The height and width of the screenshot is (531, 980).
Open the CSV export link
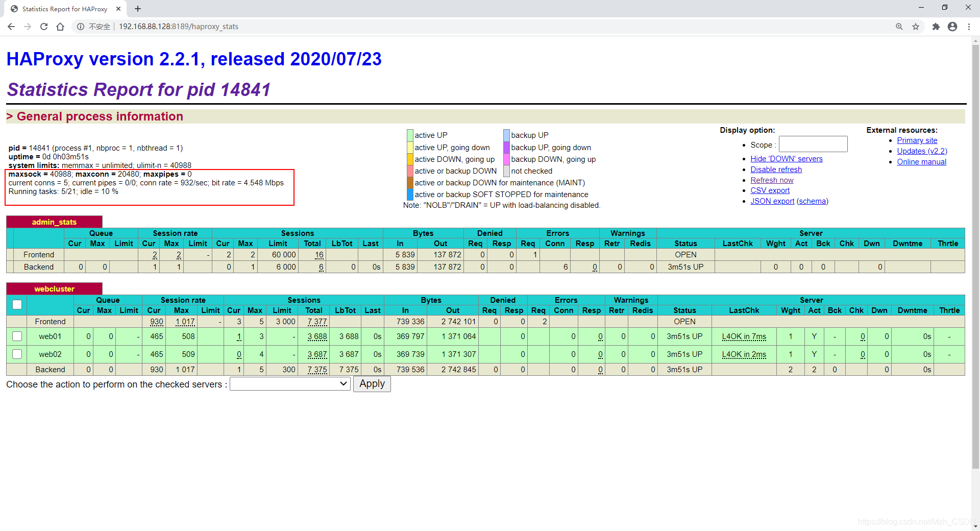point(770,190)
